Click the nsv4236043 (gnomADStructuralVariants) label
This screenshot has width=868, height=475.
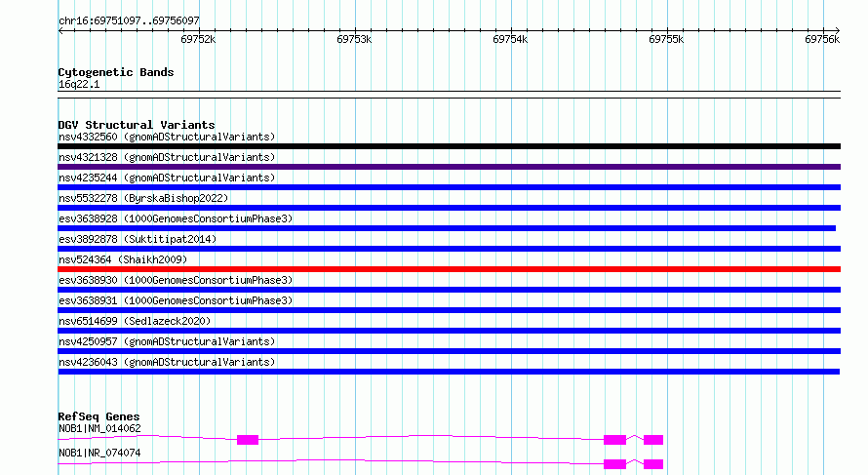(x=167, y=362)
